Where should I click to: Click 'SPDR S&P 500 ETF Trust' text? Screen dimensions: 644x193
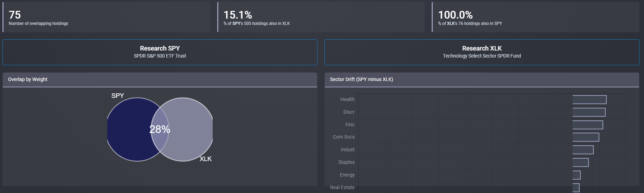click(160, 56)
